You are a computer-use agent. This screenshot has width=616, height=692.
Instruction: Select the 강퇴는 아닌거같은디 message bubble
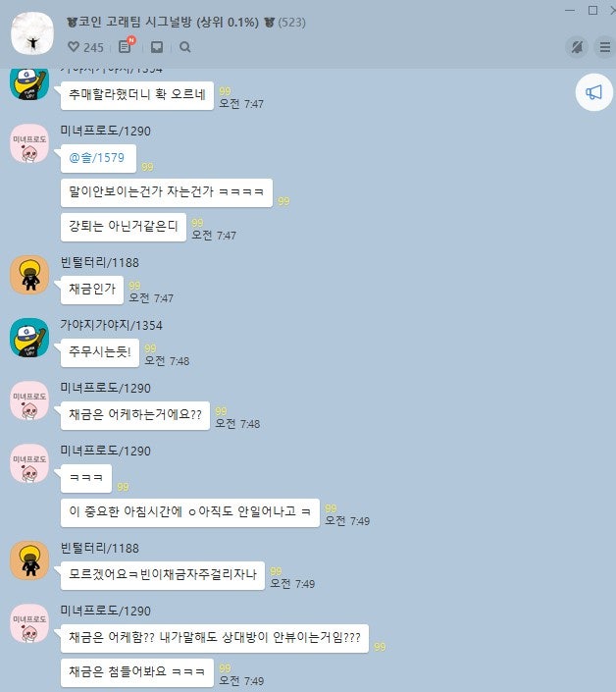[124, 227]
